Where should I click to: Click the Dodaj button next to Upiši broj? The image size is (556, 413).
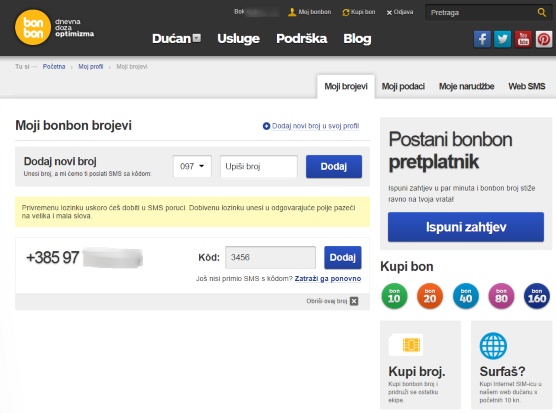334,166
